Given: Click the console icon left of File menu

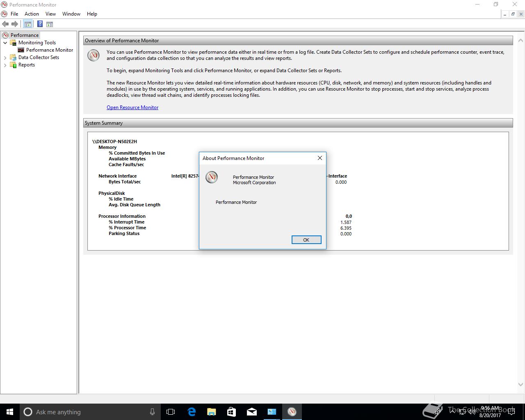Looking at the screenshot, I should (5, 14).
